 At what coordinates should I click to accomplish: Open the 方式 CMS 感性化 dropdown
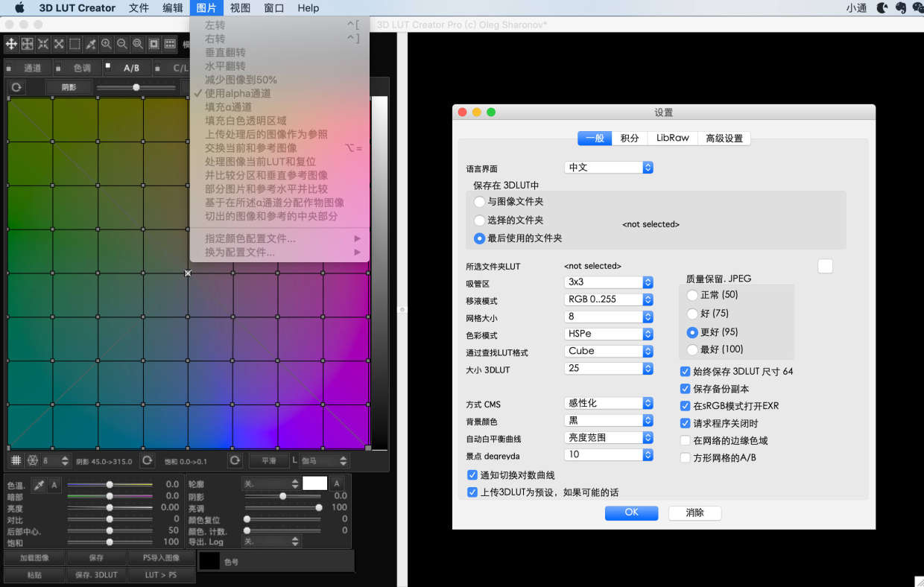click(609, 403)
